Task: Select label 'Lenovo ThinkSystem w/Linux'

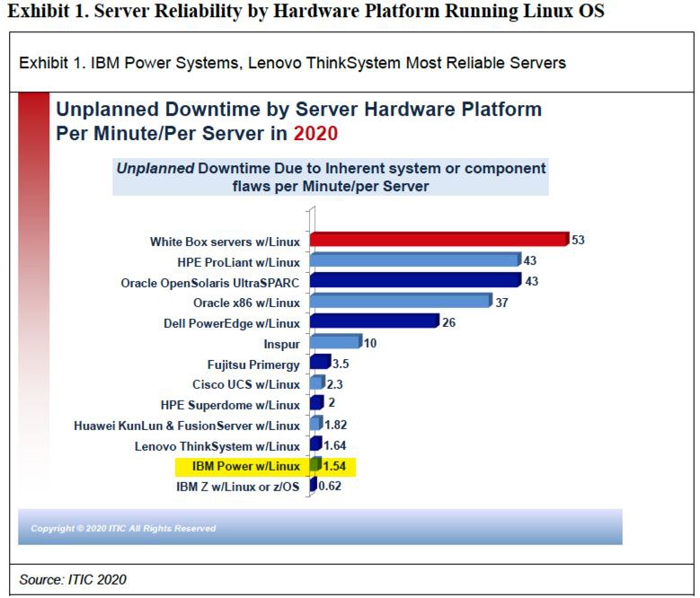Action: point(217,446)
